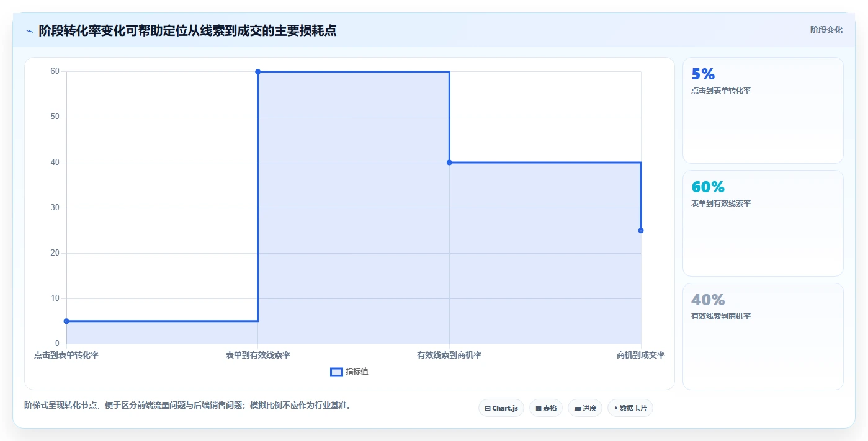Click the 表格 tag
The image size is (868, 441).
pos(546,408)
